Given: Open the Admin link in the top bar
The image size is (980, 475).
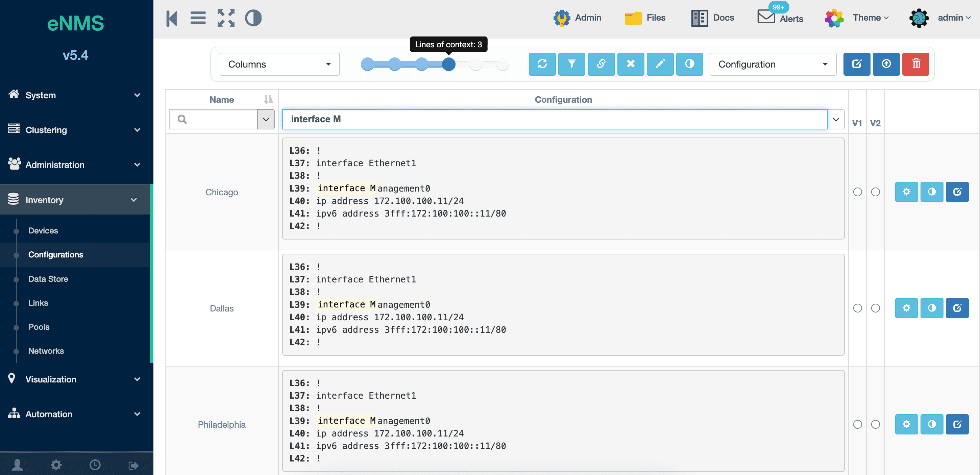Looking at the screenshot, I should (x=577, y=18).
